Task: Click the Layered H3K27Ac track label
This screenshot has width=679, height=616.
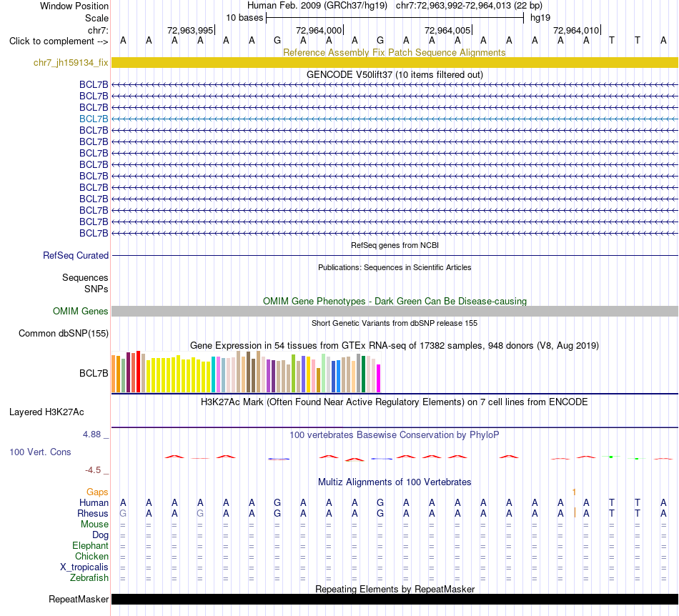Action: click(46, 412)
